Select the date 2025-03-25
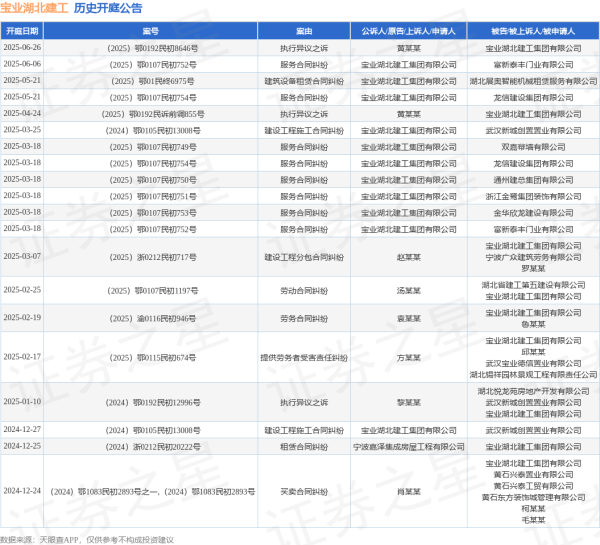Screen dimensions: 600x545 tap(22, 130)
